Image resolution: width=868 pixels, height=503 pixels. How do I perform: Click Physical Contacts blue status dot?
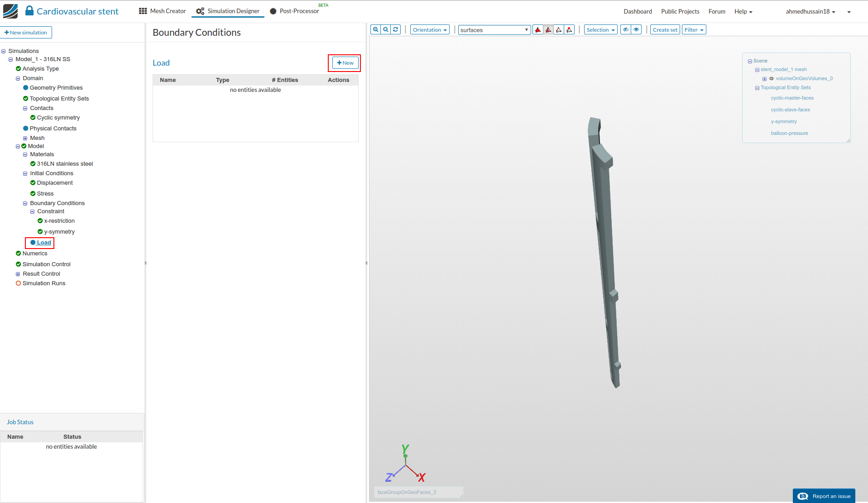pyautogui.click(x=26, y=129)
